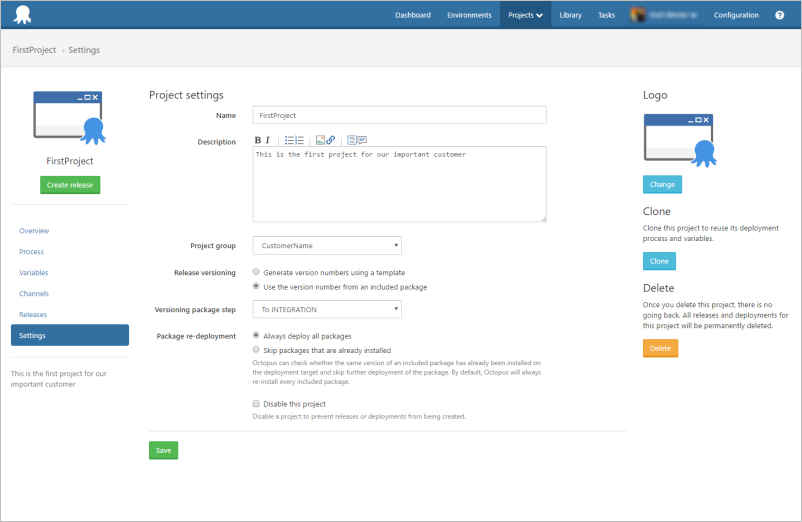Check the Disable this project checkbox
The height and width of the screenshot is (522, 802).
tap(257, 404)
